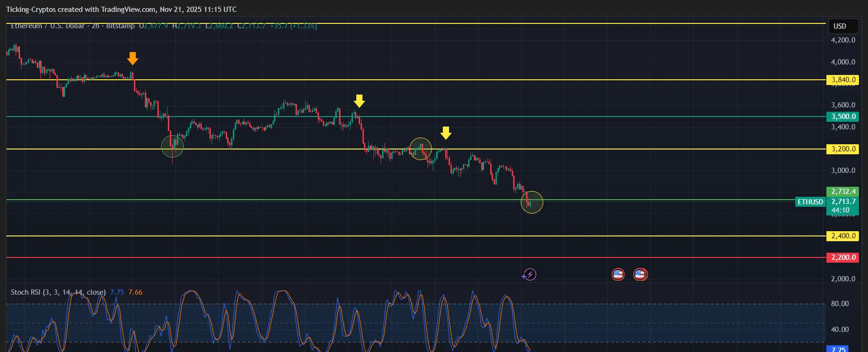Screen dimensions: 868x352
Task: Click the Stoch RSI indicator legend
Action: (x=58, y=292)
